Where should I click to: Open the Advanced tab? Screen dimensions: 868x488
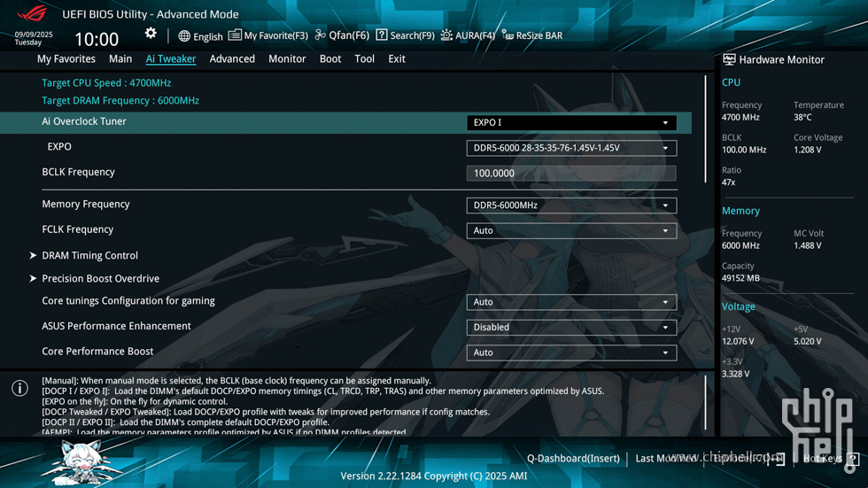coord(232,58)
